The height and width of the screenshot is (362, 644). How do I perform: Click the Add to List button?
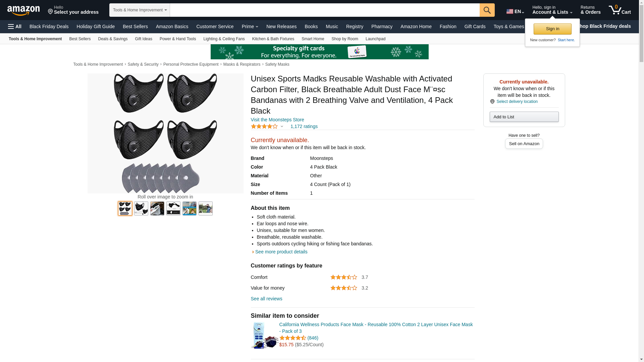click(x=524, y=117)
